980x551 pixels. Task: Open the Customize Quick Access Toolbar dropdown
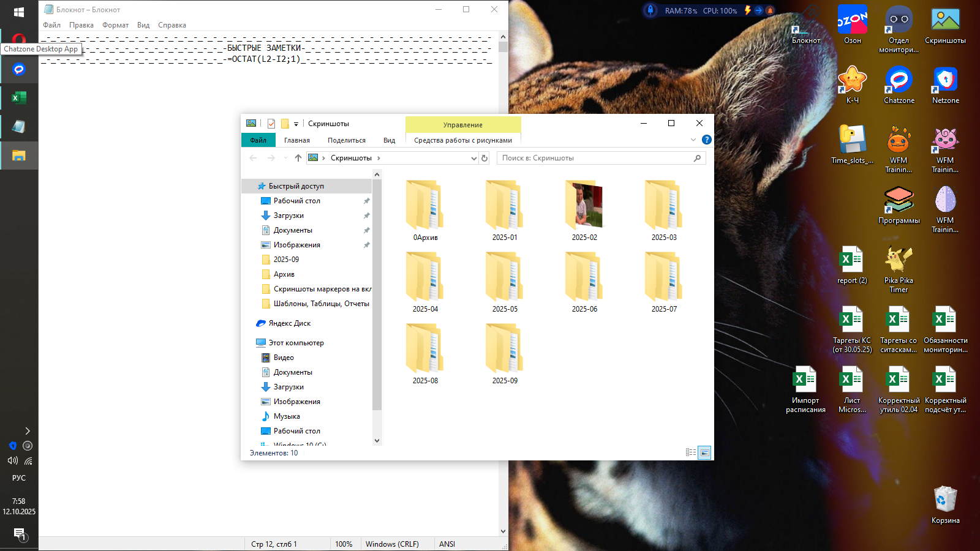(296, 124)
